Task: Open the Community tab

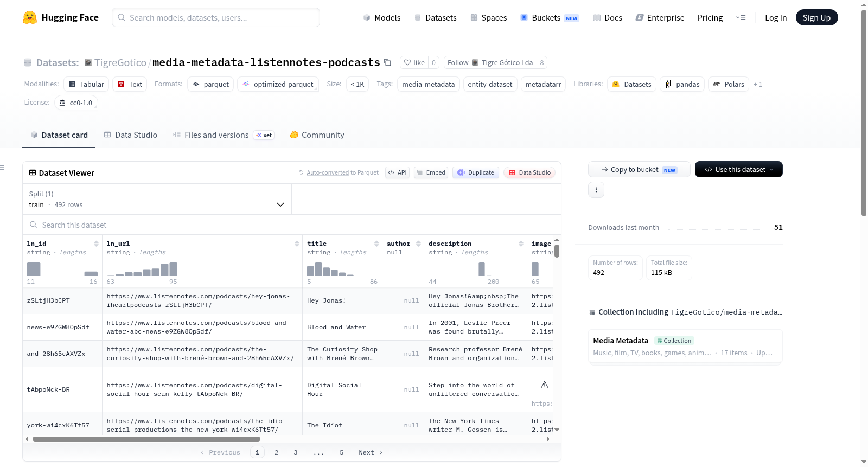Action: (317, 135)
